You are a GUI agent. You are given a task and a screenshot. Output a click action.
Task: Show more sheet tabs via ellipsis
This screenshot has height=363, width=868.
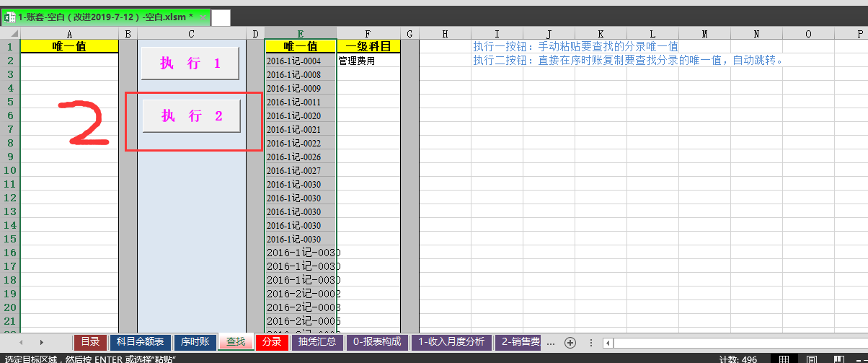click(x=551, y=343)
